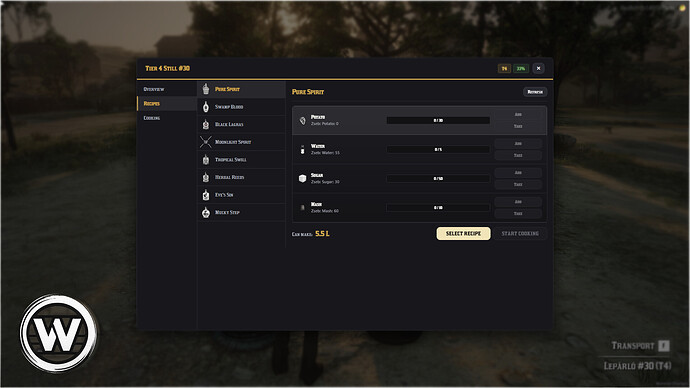690x388 pixels.
Task: Click the Refresh button
Action: [x=535, y=92]
